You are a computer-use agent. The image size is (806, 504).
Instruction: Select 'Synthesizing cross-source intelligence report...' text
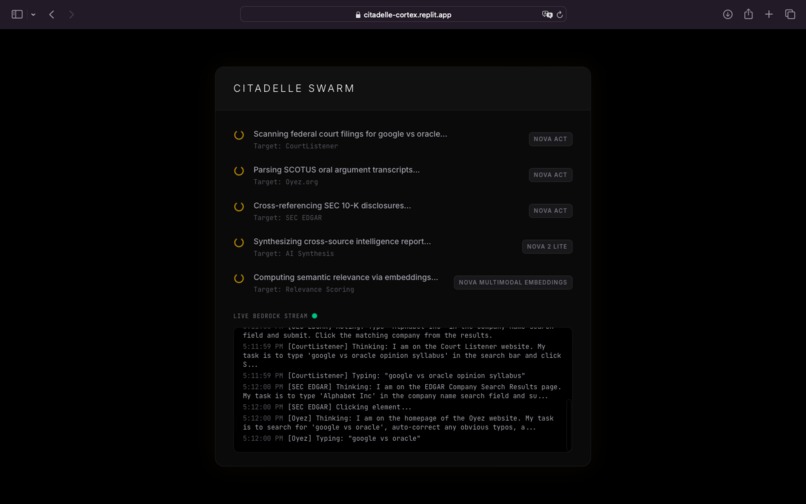coord(342,242)
